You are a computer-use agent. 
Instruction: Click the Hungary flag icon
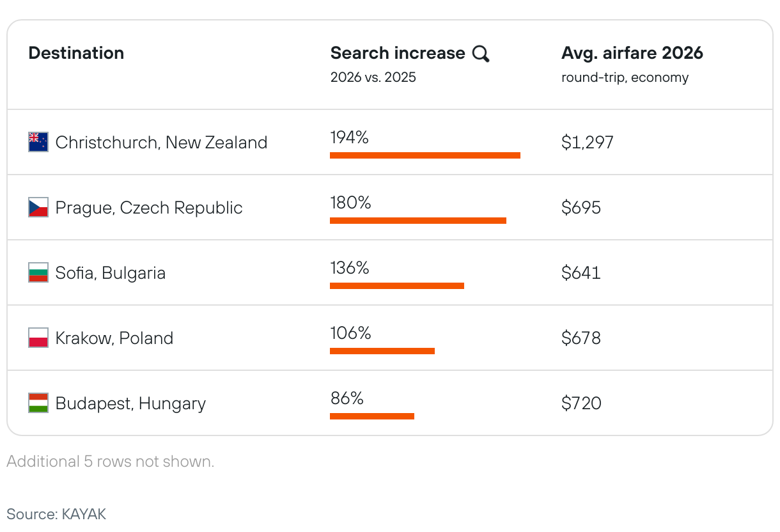[38, 403]
